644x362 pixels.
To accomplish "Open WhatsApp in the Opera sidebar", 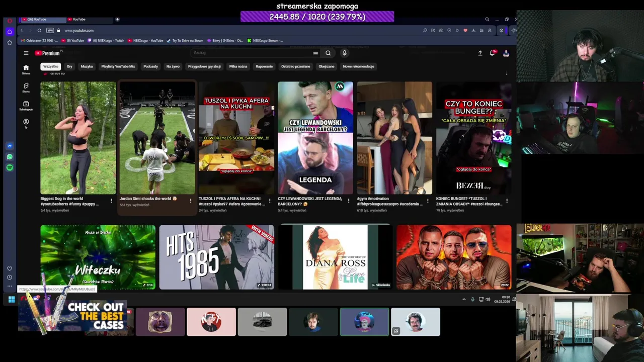I will click(10, 157).
